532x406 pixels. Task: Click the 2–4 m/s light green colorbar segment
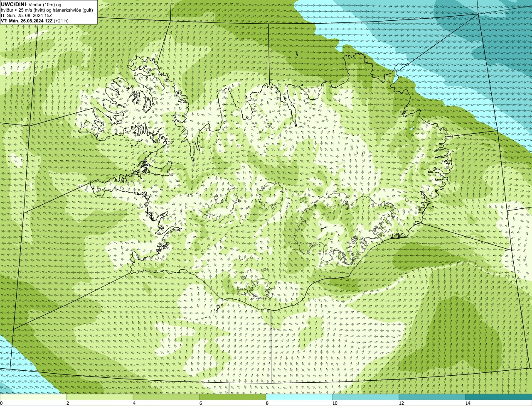coord(100,397)
